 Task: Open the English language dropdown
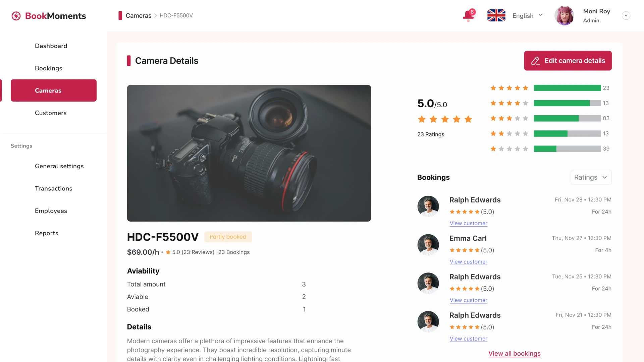[528, 15]
